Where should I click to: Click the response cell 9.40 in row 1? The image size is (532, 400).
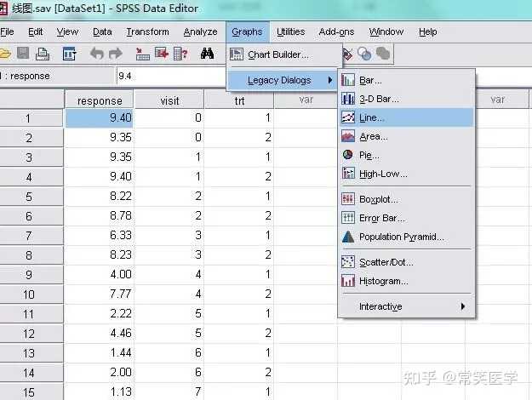pos(99,117)
